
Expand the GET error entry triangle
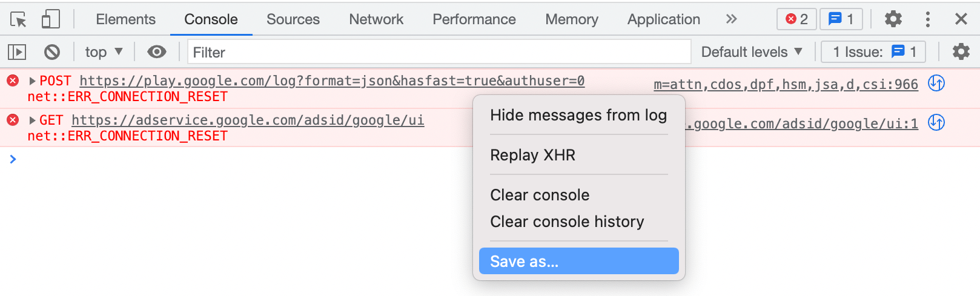(x=33, y=120)
